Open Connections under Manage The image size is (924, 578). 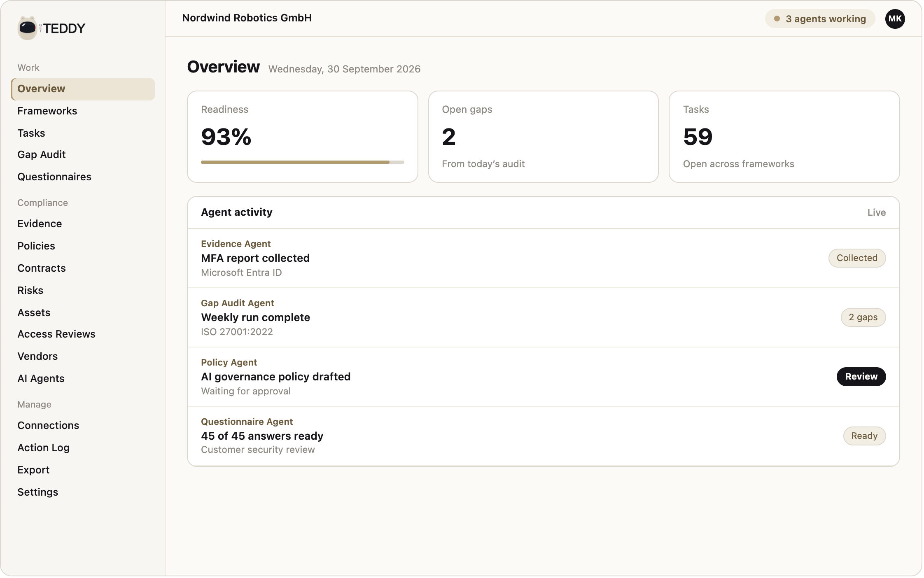click(x=48, y=425)
